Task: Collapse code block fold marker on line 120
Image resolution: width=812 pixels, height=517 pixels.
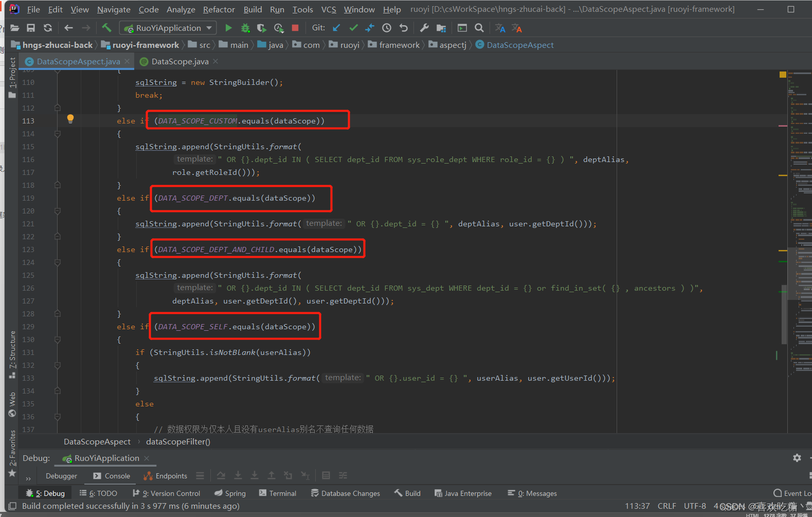Action: click(x=58, y=211)
